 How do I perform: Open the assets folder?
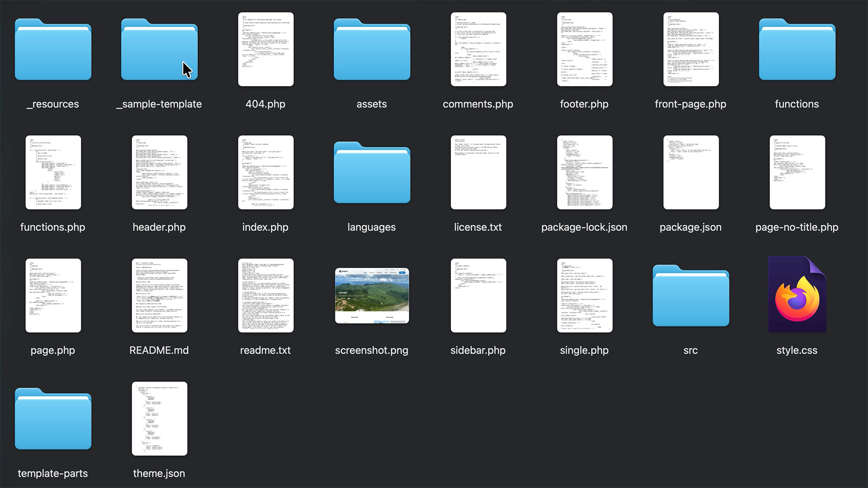point(372,50)
